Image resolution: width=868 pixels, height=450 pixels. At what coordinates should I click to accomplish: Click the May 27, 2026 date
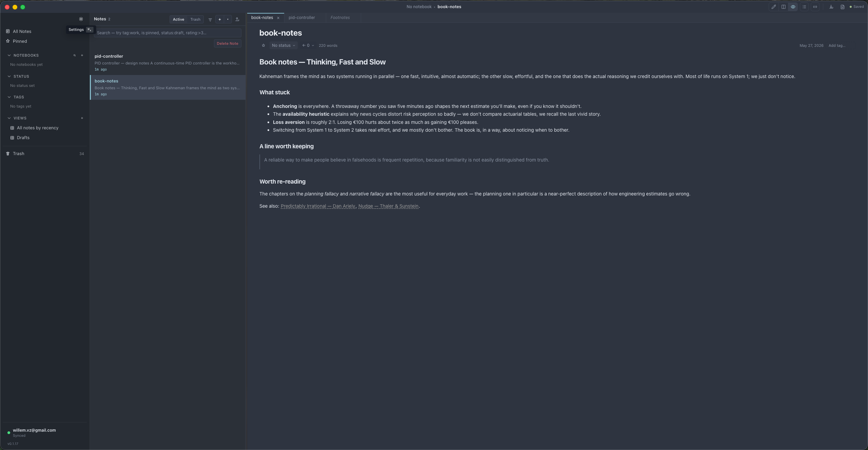pos(811,45)
